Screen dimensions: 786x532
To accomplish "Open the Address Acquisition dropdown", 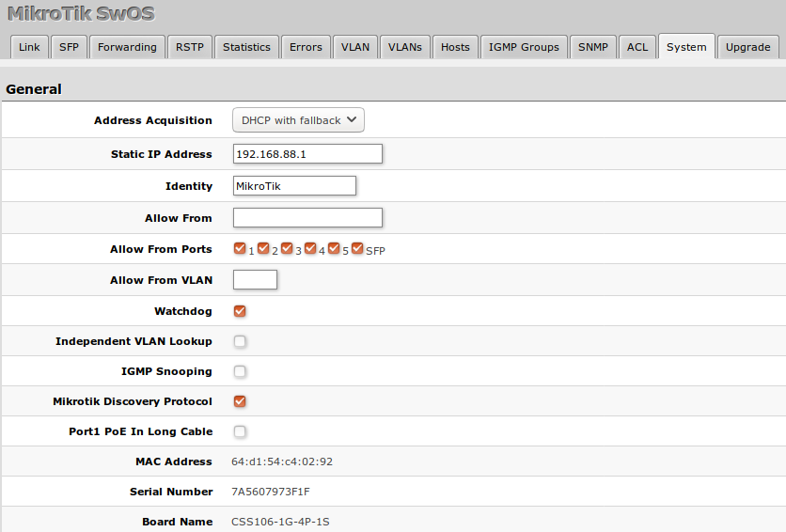I will [298, 120].
